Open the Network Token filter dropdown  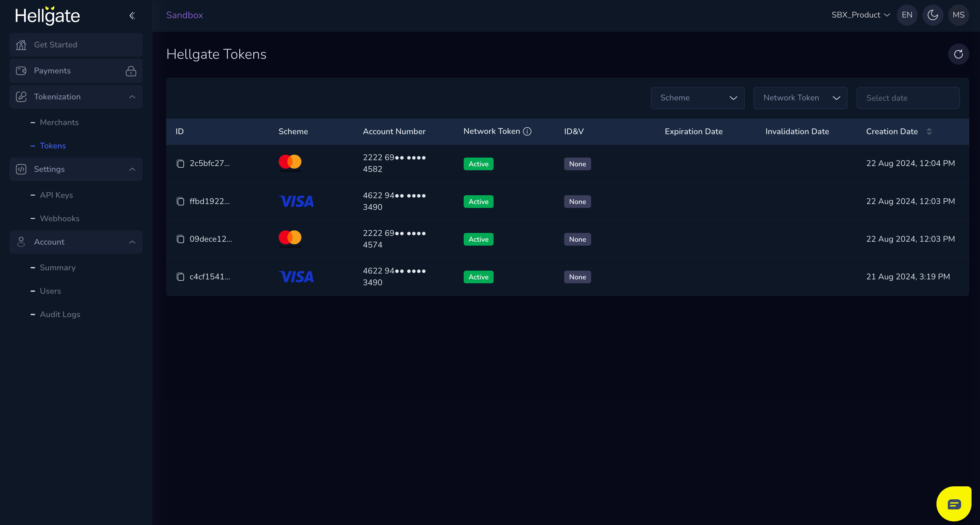[x=800, y=98]
